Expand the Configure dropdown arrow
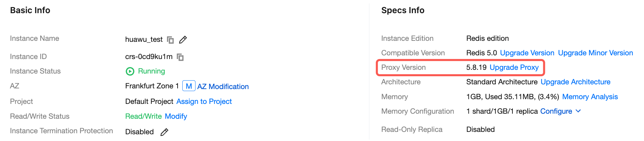This screenshot has width=644, height=141. [x=578, y=111]
